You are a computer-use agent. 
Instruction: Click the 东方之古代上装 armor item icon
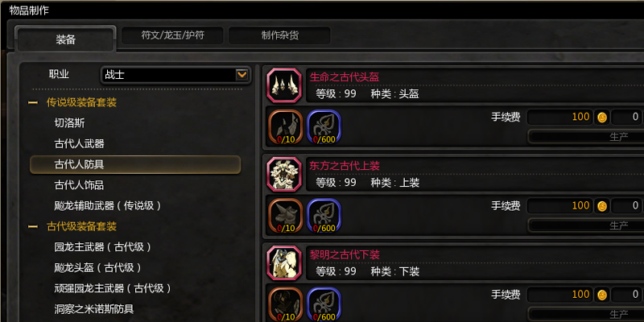[x=284, y=174]
